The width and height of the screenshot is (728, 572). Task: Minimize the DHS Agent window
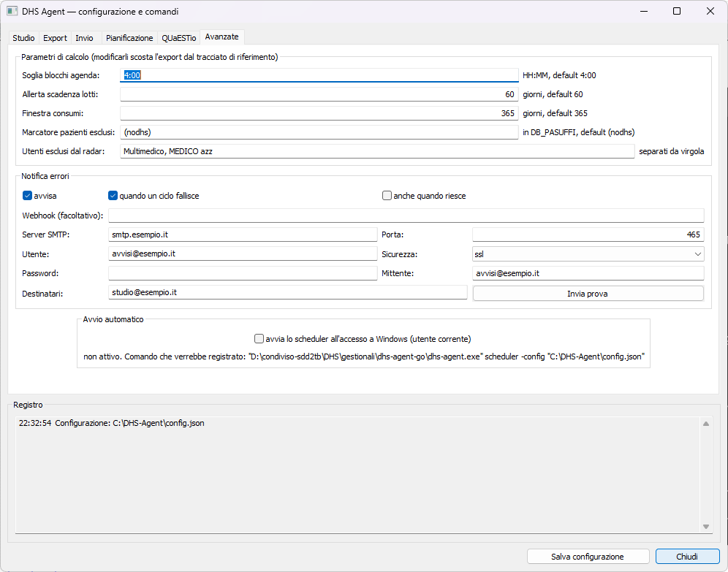[x=644, y=11]
